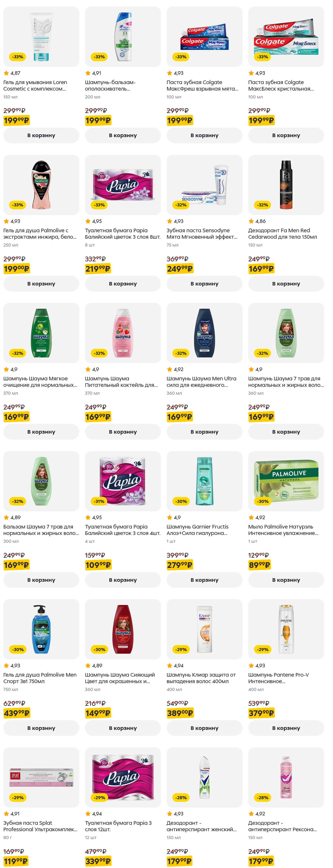Click Colgate МаксФреш toothpaste product image
This screenshot has height=868, width=333.
click(x=204, y=37)
